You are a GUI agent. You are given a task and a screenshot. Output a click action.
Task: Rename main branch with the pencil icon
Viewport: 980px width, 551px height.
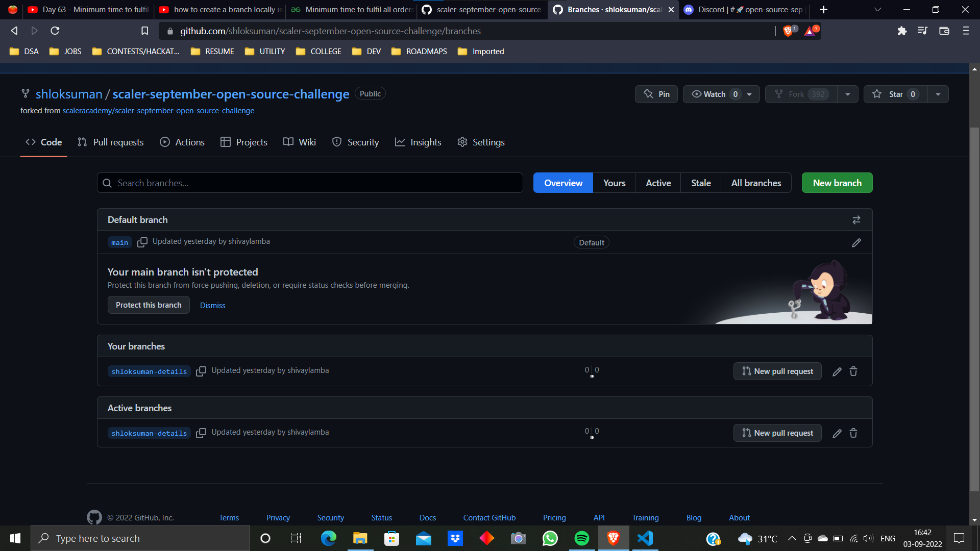coord(856,243)
